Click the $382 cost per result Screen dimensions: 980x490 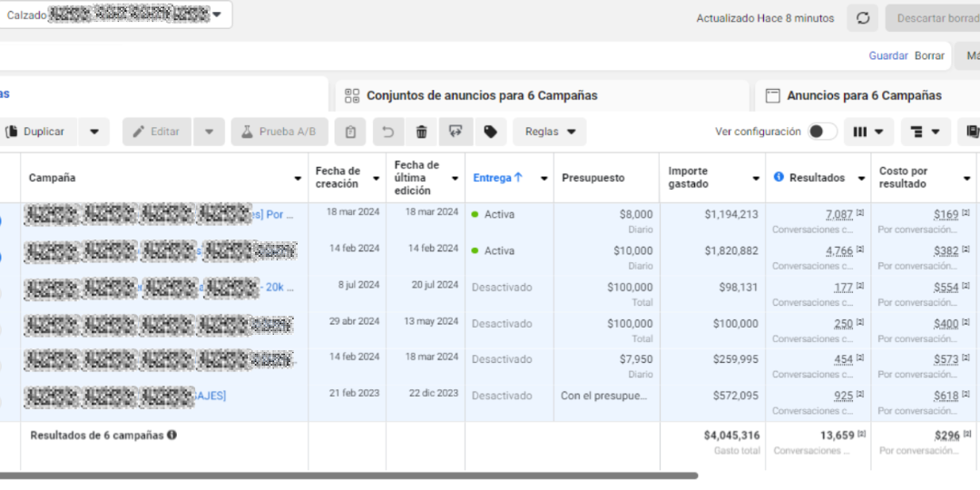point(946,250)
